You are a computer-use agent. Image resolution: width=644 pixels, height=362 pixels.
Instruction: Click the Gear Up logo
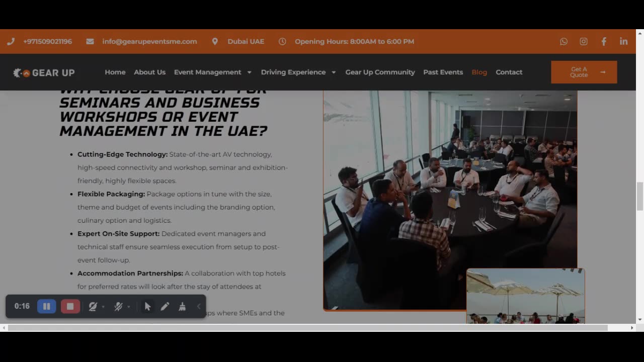(44, 72)
